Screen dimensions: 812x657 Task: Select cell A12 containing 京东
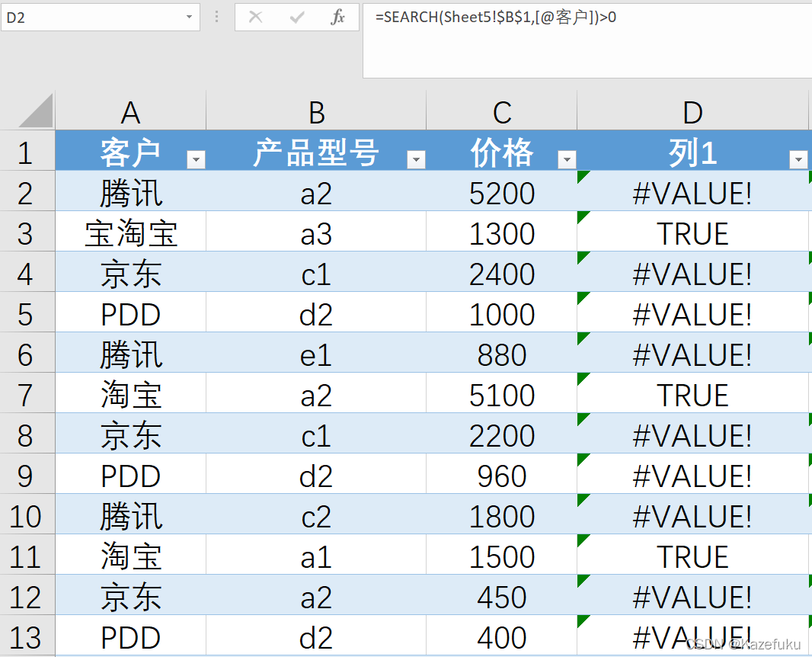[130, 595]
